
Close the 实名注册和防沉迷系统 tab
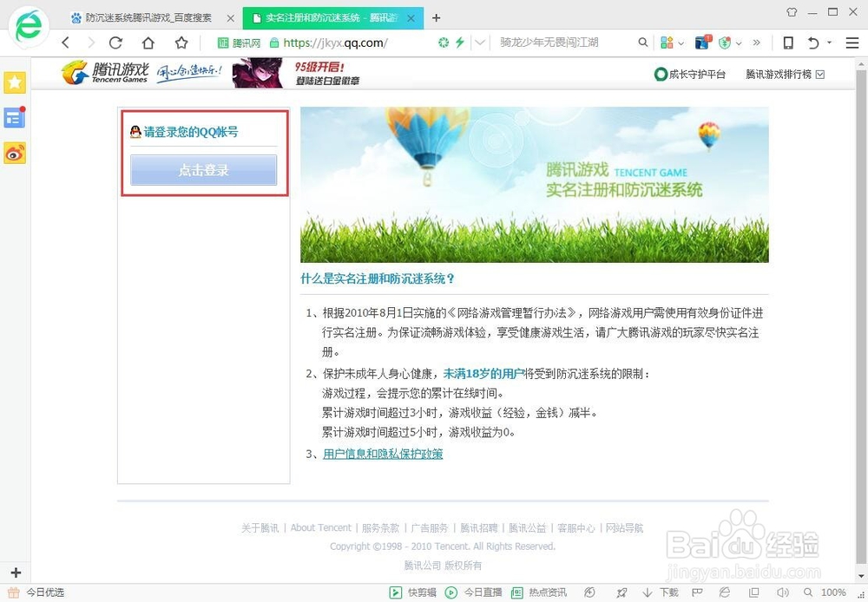coord(411,18)
